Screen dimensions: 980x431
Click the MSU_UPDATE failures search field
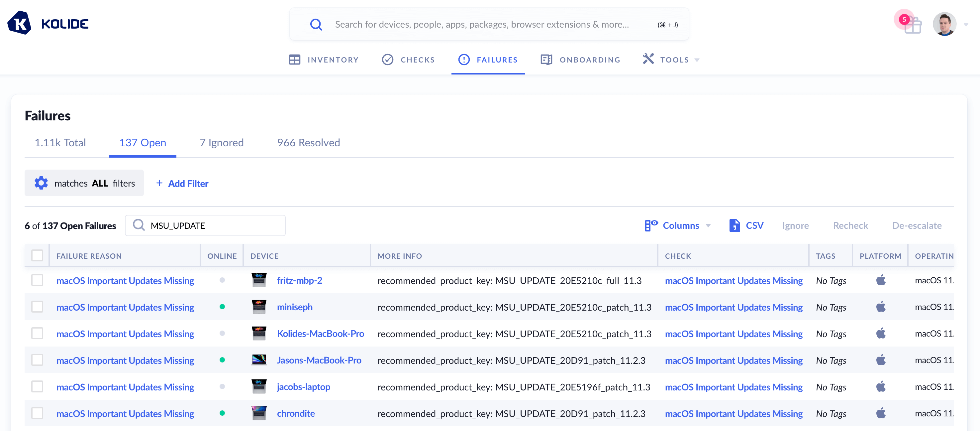tap(213, 226)
